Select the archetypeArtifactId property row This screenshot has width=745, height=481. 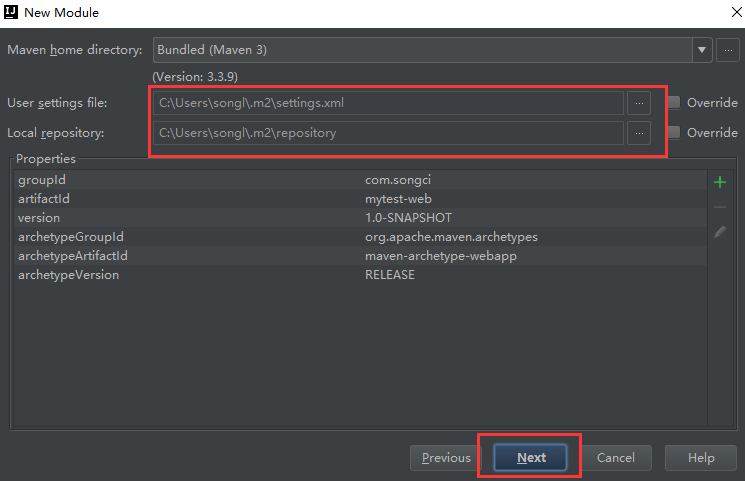click(360, 256)
